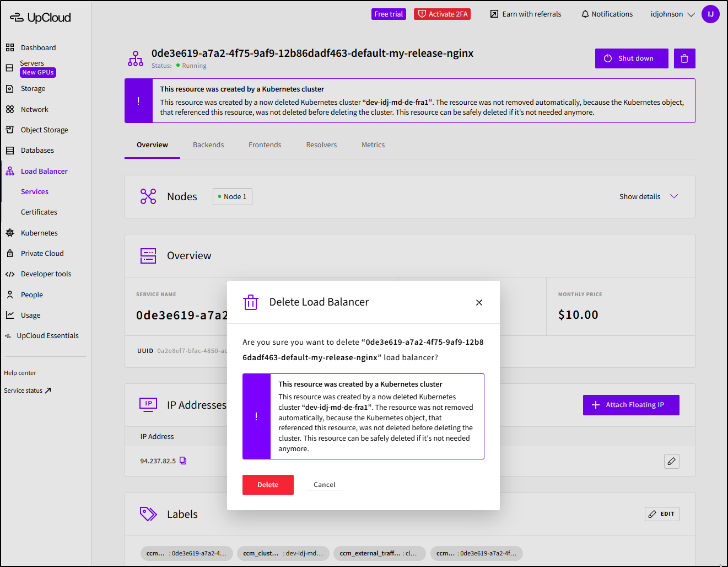Switch to the Metrics tab
The width and height of the screenshot is (728, 567).
373,145
